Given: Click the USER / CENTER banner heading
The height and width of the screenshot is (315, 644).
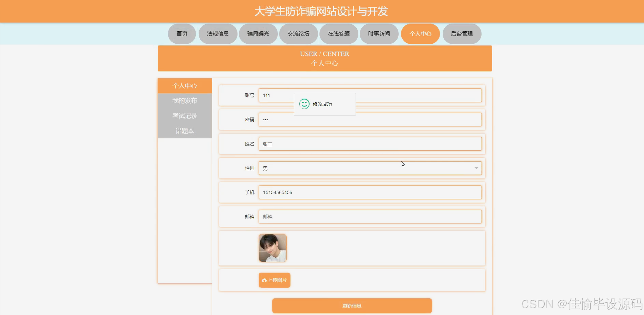Looking at the screenshot, I should tap(325, 54).
